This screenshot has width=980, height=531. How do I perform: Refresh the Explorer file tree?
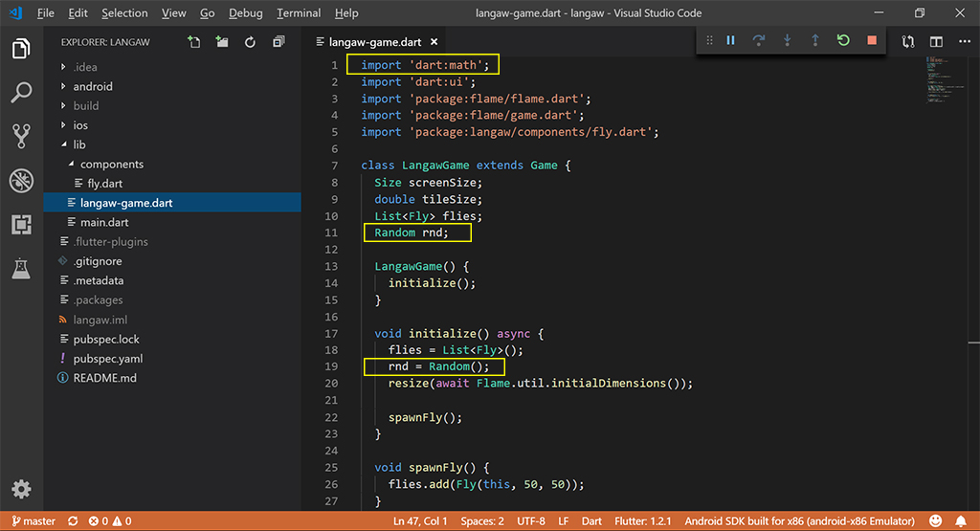pos(250,42)
